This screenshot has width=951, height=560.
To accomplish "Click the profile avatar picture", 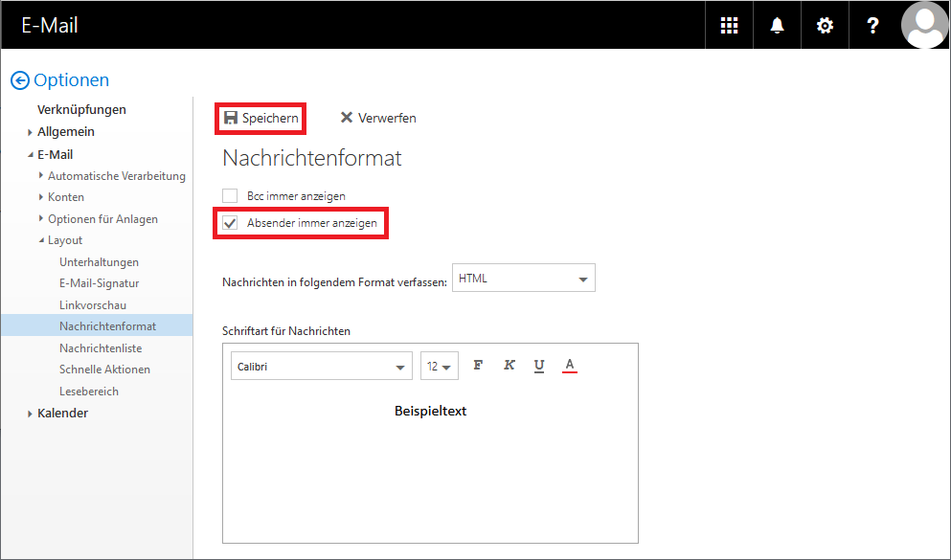I will point(923,25).
